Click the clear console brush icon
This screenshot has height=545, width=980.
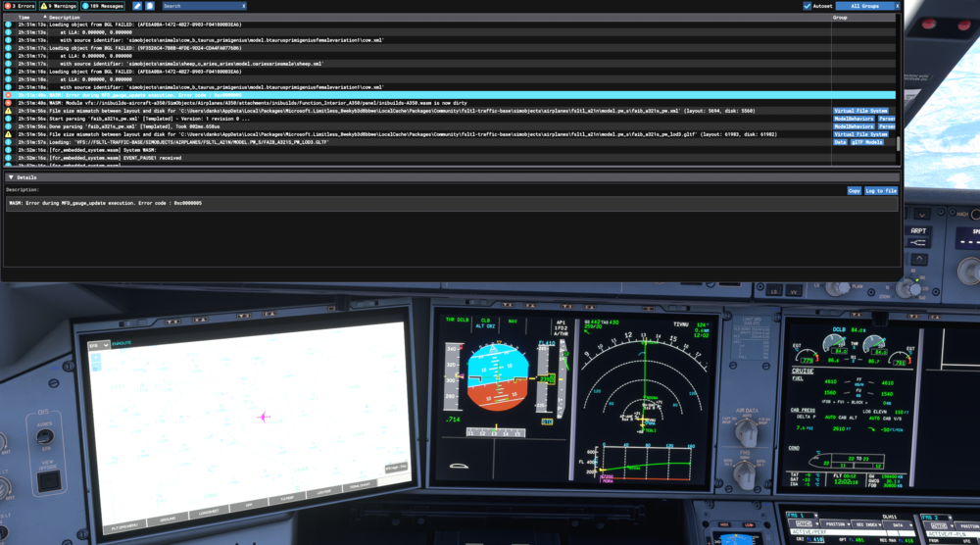137,6
